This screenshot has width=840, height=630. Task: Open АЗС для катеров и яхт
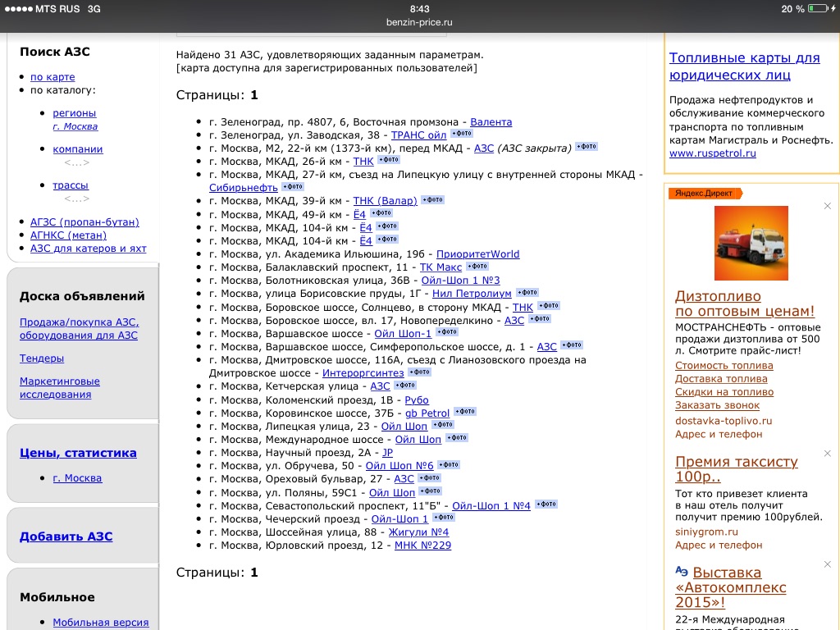point(89,249)
